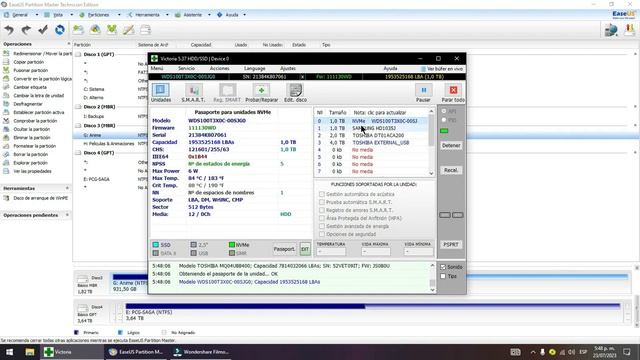The width and height of the screenshot is (640, 360).
Task: Click the green EXT button in Victoria
Action: click(305, 249)
